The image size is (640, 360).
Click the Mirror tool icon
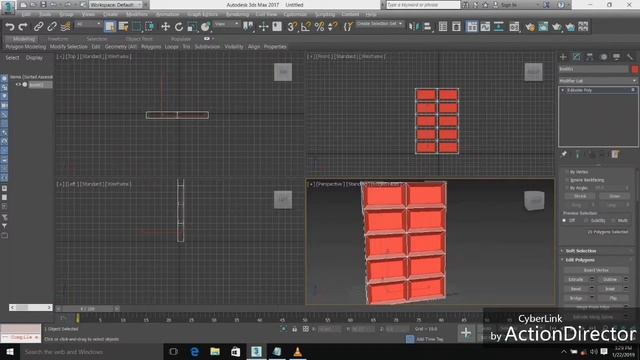coord(413,27)
